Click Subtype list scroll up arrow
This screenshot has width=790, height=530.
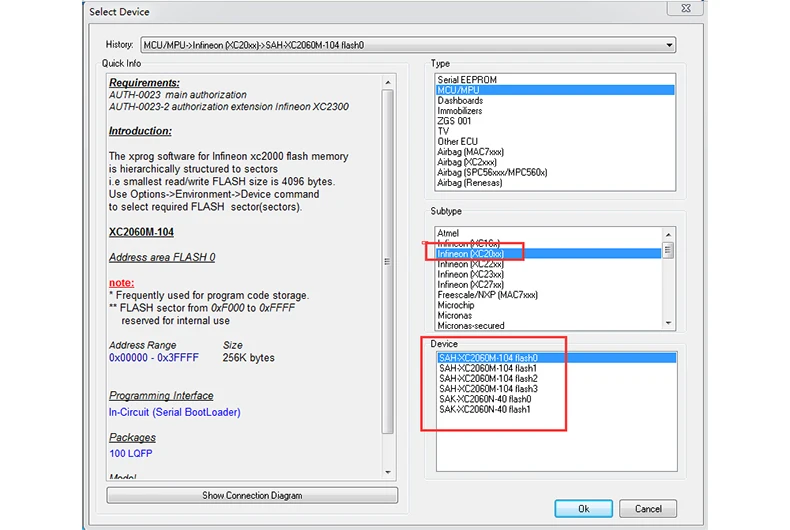point(668,235)
